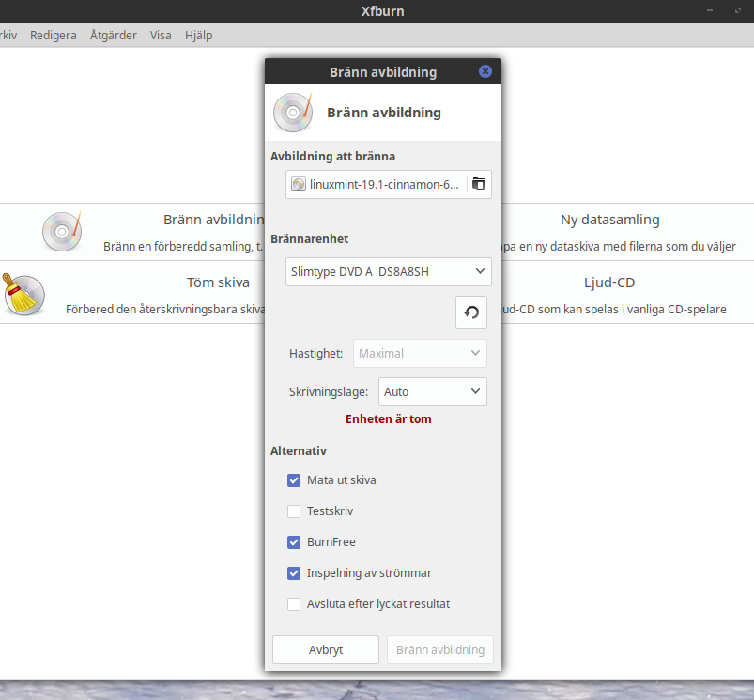Click the Alternativ heading

(x=299, y=451)
